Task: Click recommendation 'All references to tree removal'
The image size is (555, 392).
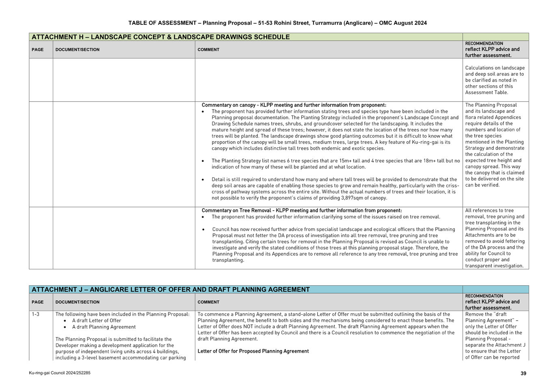Action: 495,238
